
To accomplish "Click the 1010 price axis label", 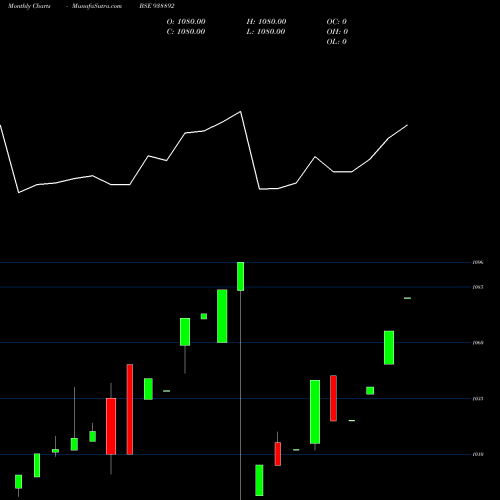I will pyautogui.click(x=478, y=454).
